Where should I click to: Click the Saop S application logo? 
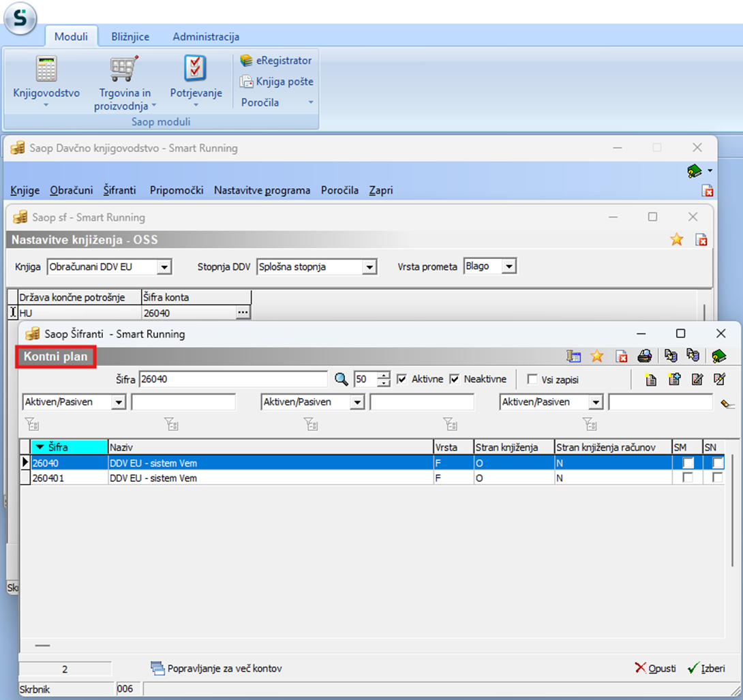(20, 18)
